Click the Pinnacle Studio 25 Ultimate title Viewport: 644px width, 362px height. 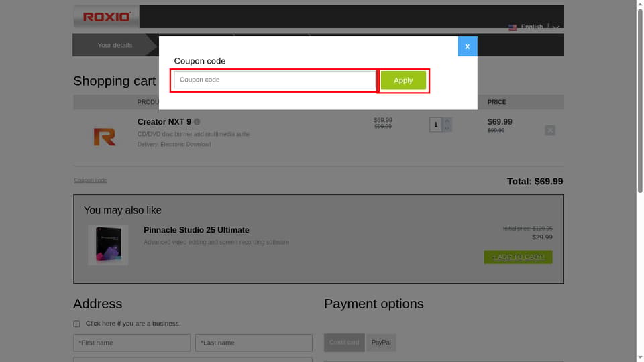(197, 230)
